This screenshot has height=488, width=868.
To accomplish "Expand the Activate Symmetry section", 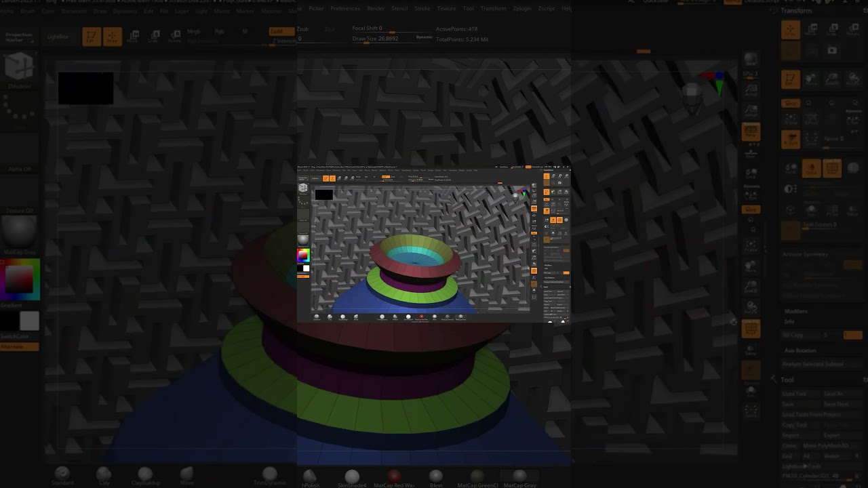I will click(x=806, y=254).
